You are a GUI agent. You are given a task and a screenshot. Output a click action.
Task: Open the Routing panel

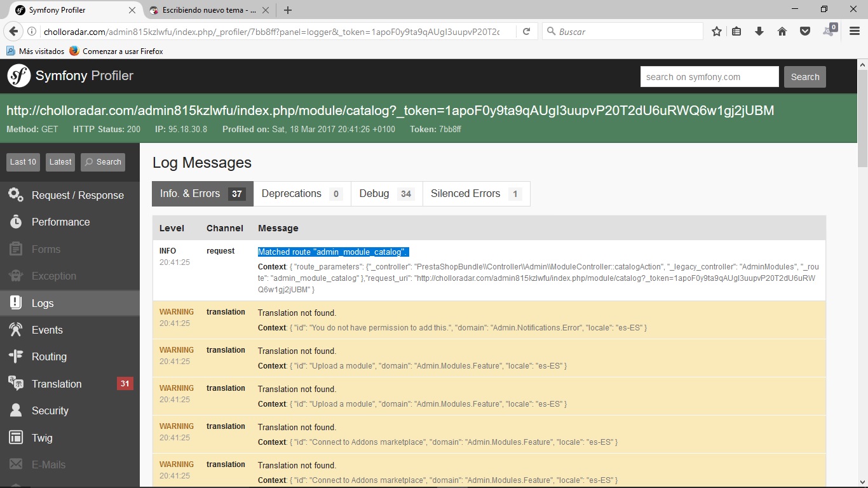click(70, 356)
